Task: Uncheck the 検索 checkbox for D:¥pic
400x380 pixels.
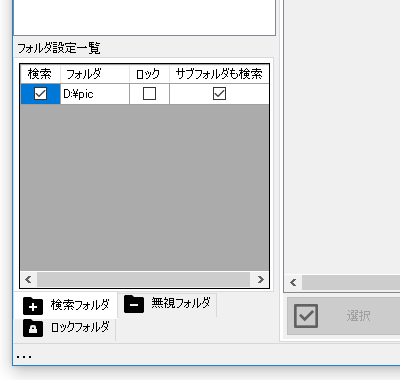Action: 40,94
